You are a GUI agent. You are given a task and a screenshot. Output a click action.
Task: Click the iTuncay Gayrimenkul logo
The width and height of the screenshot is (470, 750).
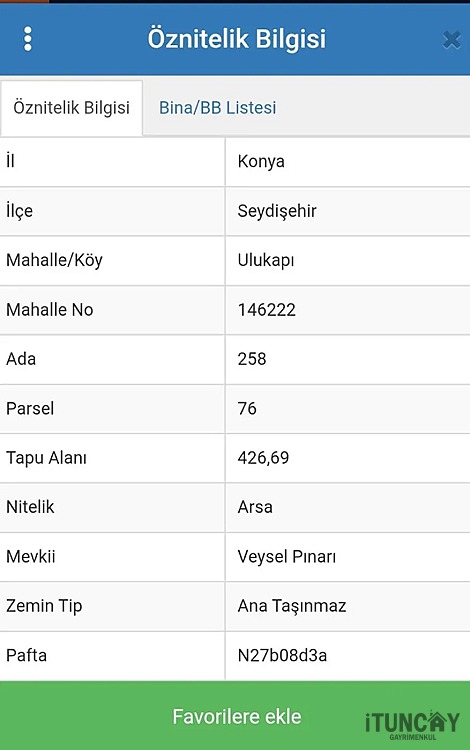pyautogui.click(x=413, y=725)
